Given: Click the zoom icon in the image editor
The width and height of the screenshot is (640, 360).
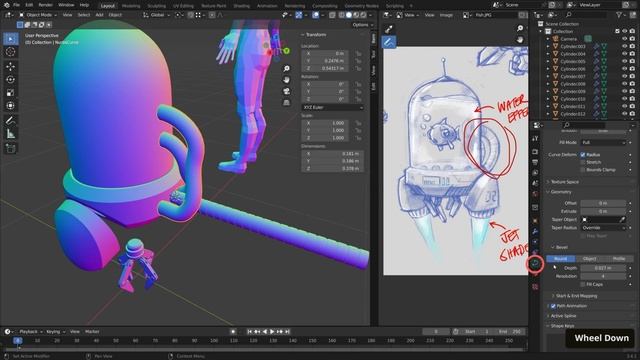Looking at the screenshot, I should click(x=520, y=28).
